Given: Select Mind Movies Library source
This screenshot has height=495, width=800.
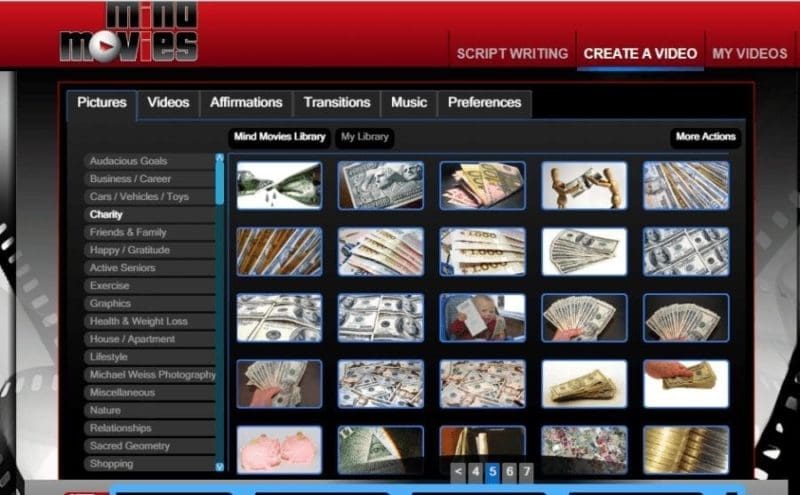Looking at the screenshot, I should point(279,137).
